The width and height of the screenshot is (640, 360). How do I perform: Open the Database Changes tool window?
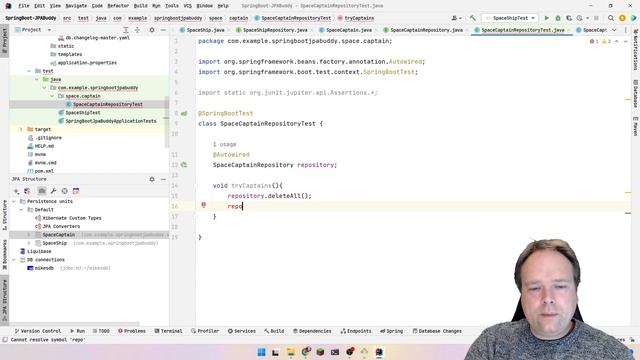click(x=437, y=331)
